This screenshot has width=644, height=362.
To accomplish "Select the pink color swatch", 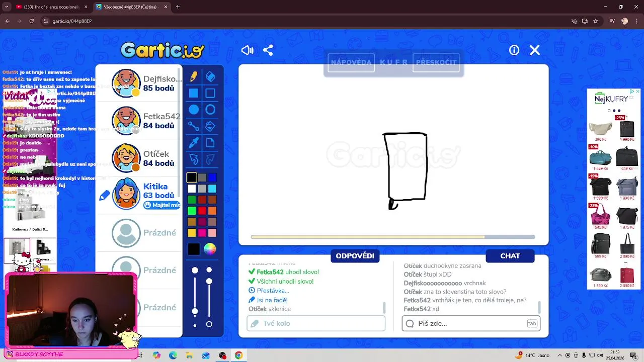I will [202, 233].
